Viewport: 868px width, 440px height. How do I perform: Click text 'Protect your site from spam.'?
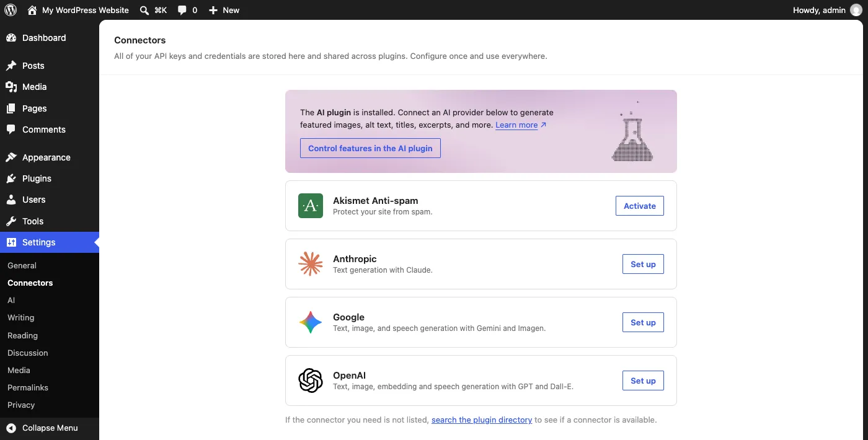(383, 212)
